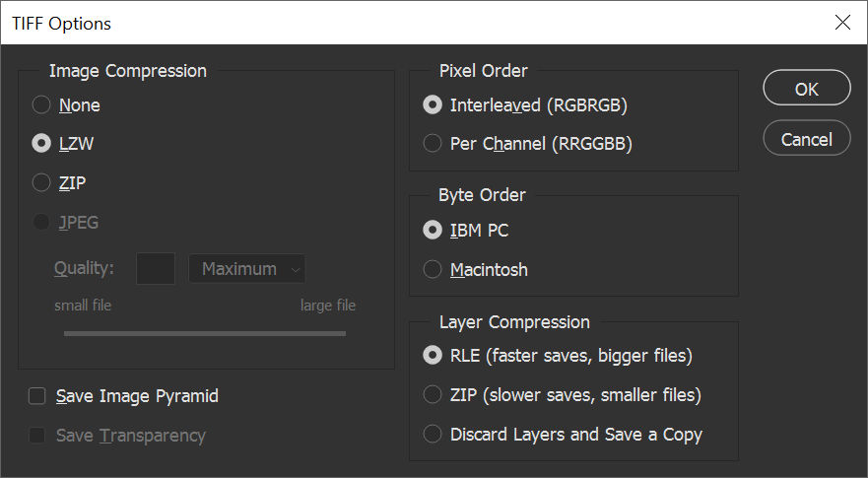Open the Maximum quality dropdown
Screen dimensions: 868x478
pos(246,268)
